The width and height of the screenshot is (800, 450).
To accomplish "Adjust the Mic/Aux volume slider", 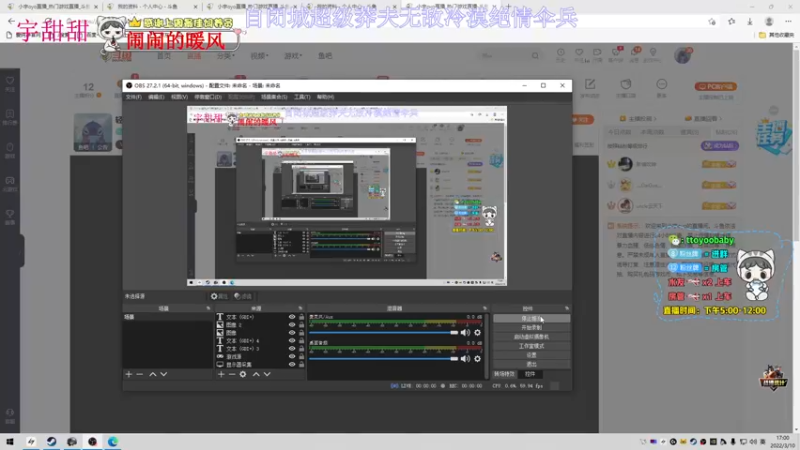I will 384,333.
